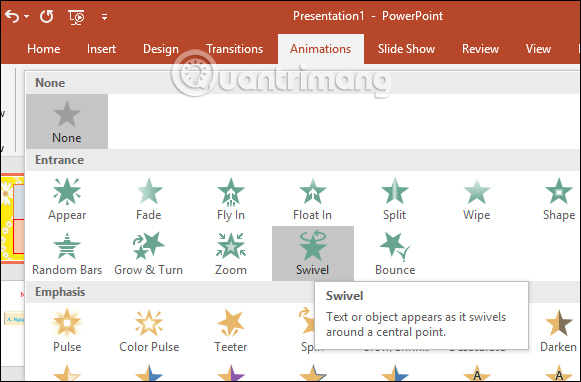
Task: Open the Slide Show tab
Action: pos(406,49)
